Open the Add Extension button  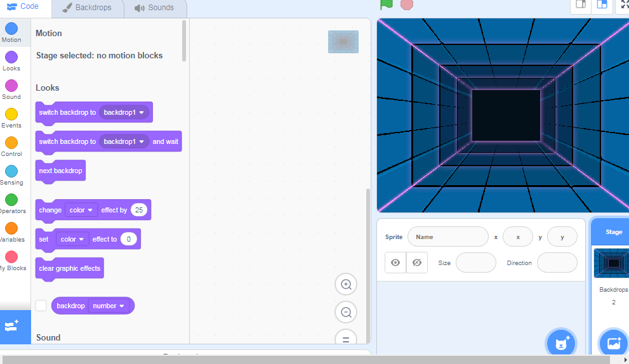(x=15, y=327)
